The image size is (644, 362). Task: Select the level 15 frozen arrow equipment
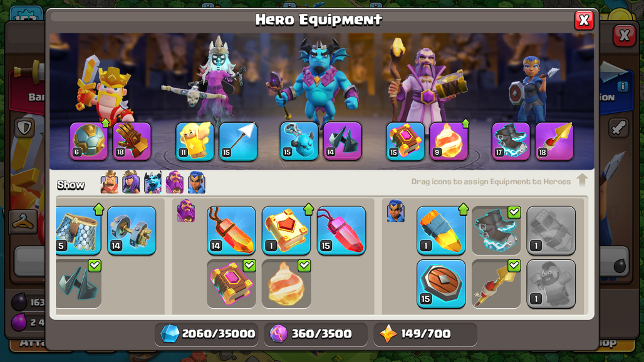click(x=238, y=141)
